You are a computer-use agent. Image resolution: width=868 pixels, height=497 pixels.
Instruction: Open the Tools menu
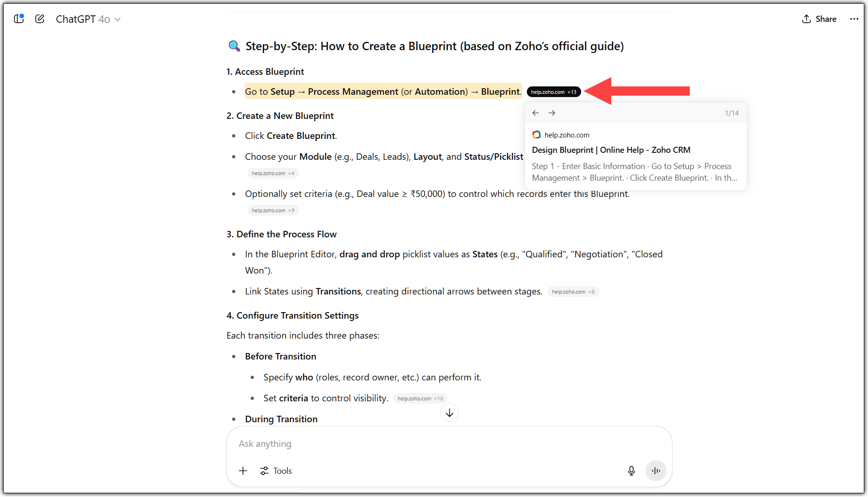276,471
